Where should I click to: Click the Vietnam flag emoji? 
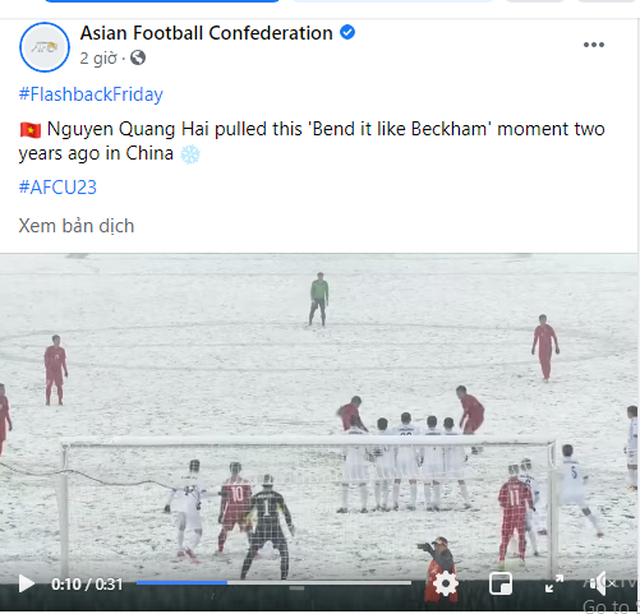coord(30,130)
